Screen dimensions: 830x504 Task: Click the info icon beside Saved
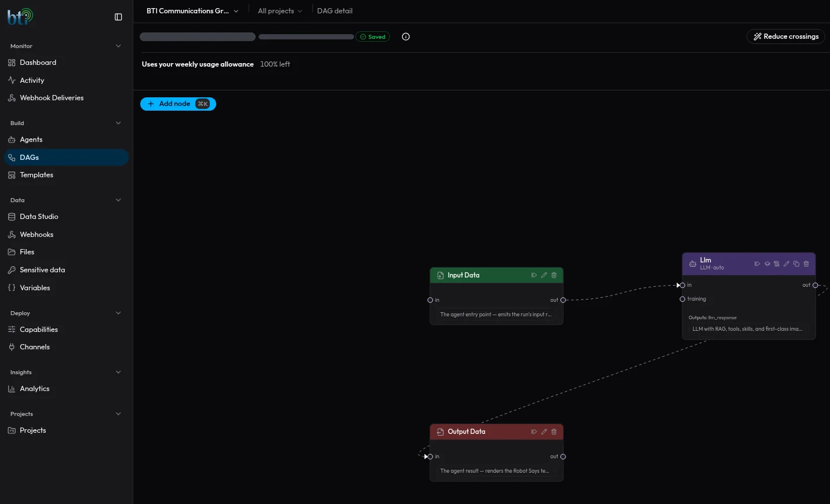(406, 36)
